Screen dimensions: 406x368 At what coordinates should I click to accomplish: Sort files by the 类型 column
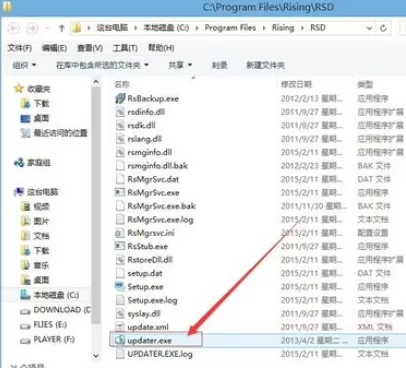click(x=365, y=84)
